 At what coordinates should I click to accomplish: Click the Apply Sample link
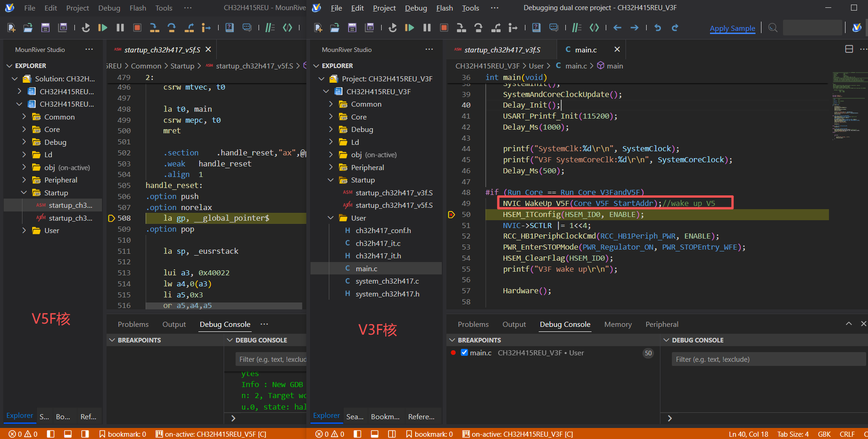click(733, 28)
